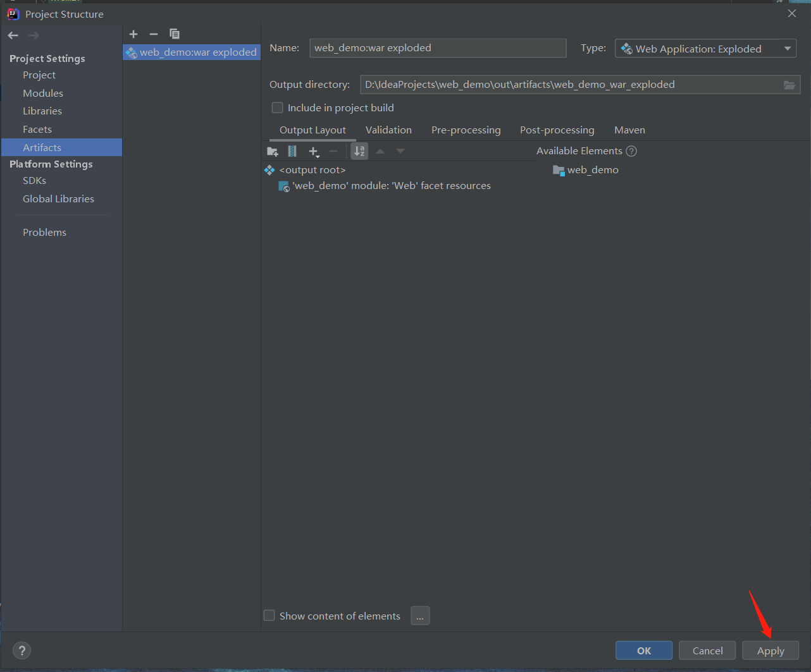
Task: Enable Include in project build
Action: (277, 108)
